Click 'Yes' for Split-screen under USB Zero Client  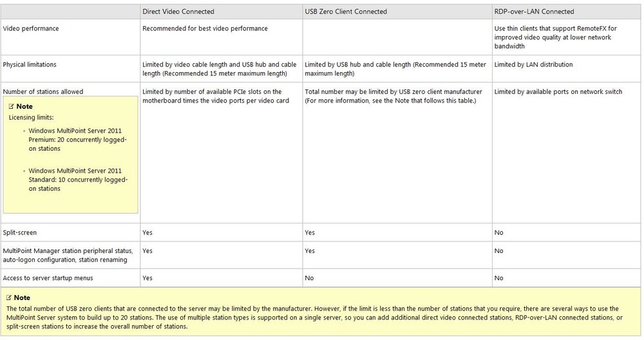310,232
